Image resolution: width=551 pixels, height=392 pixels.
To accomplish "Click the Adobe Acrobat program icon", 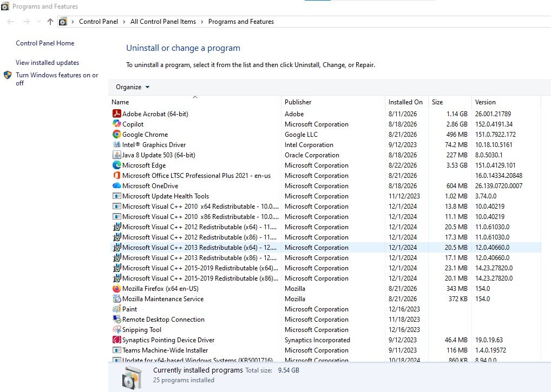I will point(117,114).
